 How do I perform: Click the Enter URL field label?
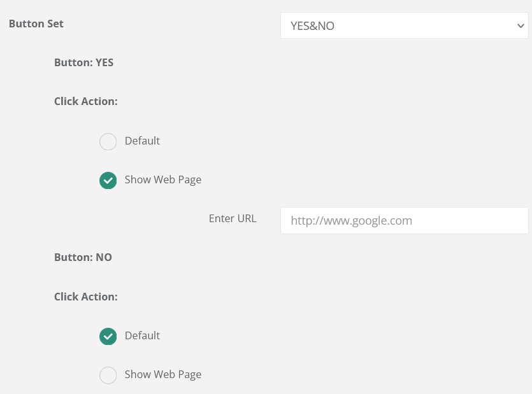pos(233,218)
